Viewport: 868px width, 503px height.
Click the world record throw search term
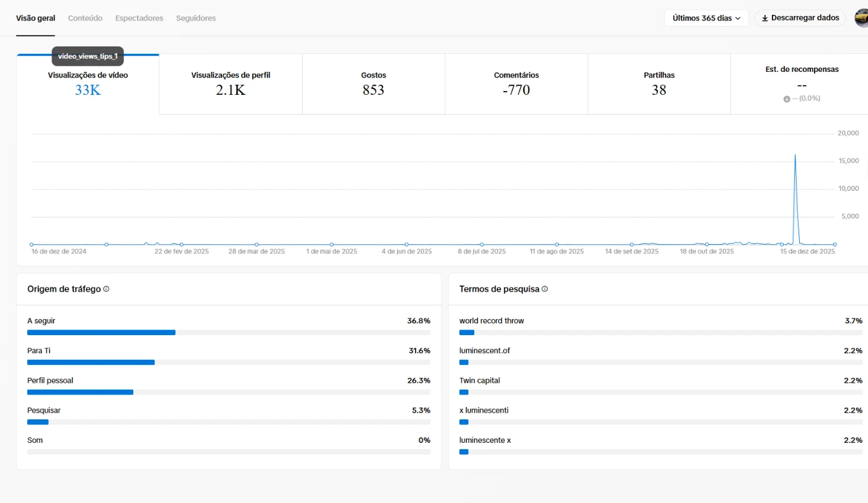(492, 321)
